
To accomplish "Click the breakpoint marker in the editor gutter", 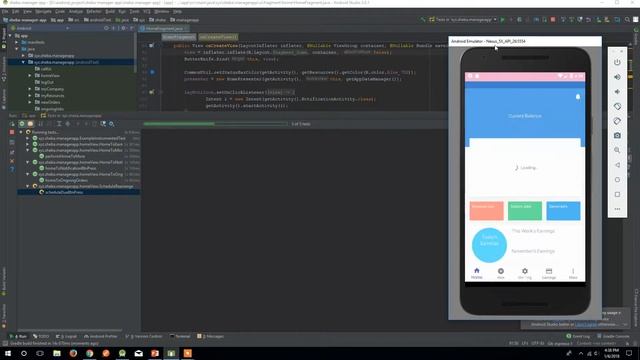I will click(152, 72).
